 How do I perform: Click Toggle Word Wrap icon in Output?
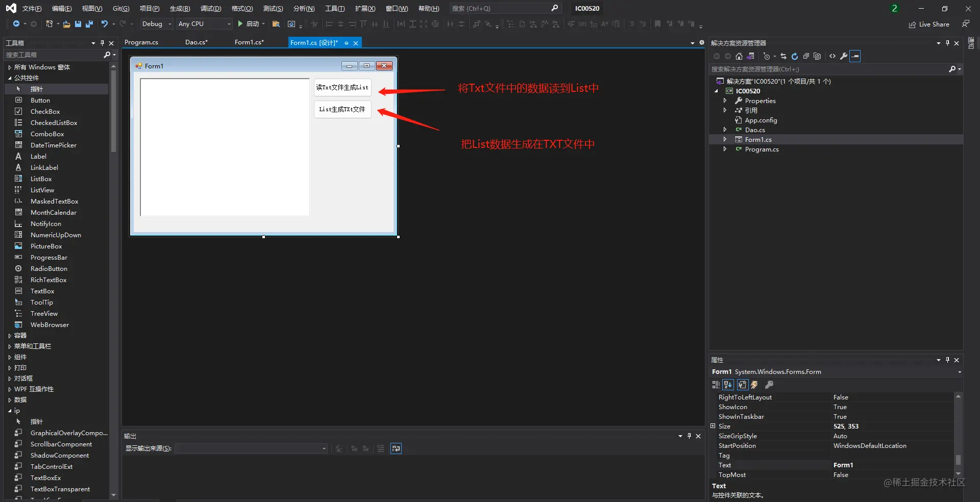click(x=396, y=448)
